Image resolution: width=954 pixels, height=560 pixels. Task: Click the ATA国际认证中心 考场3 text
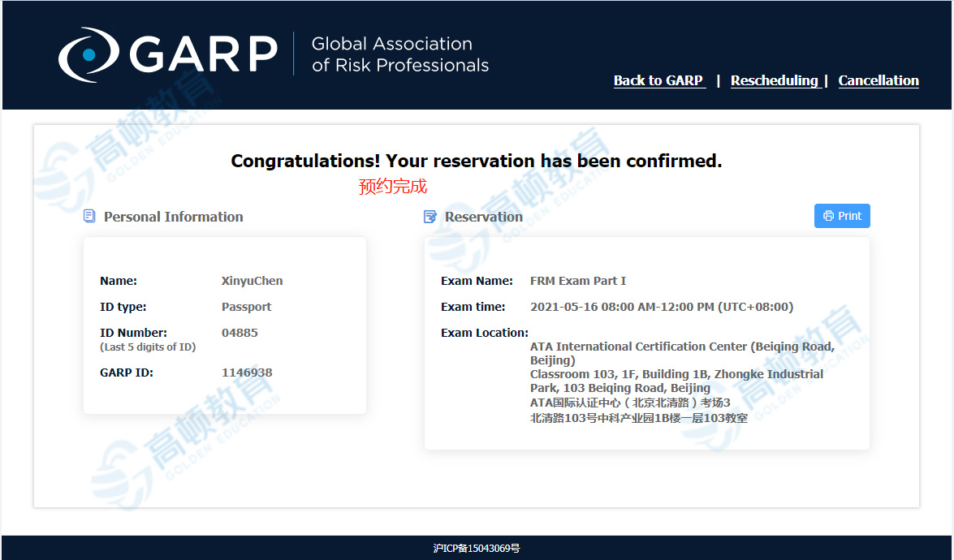[630, 403]
